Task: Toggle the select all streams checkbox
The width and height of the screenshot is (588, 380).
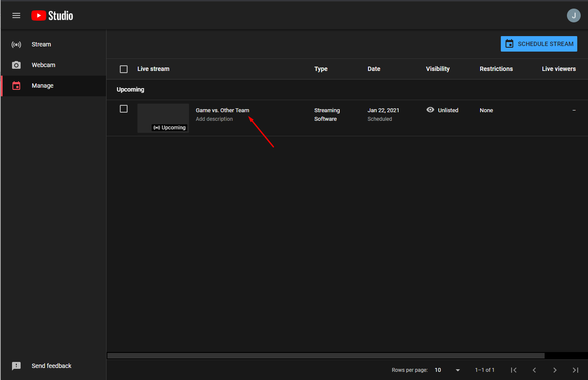Action: click(124, 69)
